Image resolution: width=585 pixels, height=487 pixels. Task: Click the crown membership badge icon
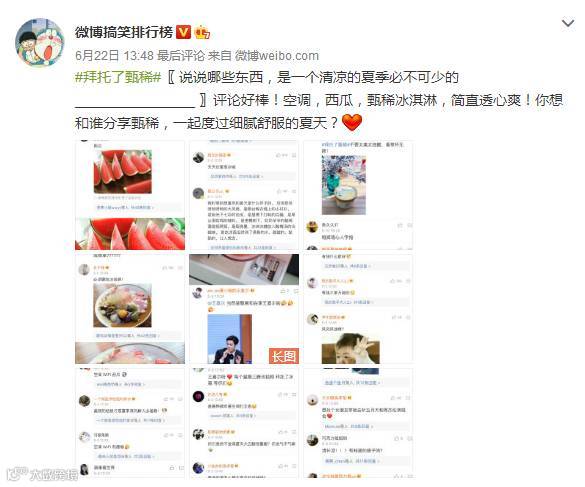point(202,32)
